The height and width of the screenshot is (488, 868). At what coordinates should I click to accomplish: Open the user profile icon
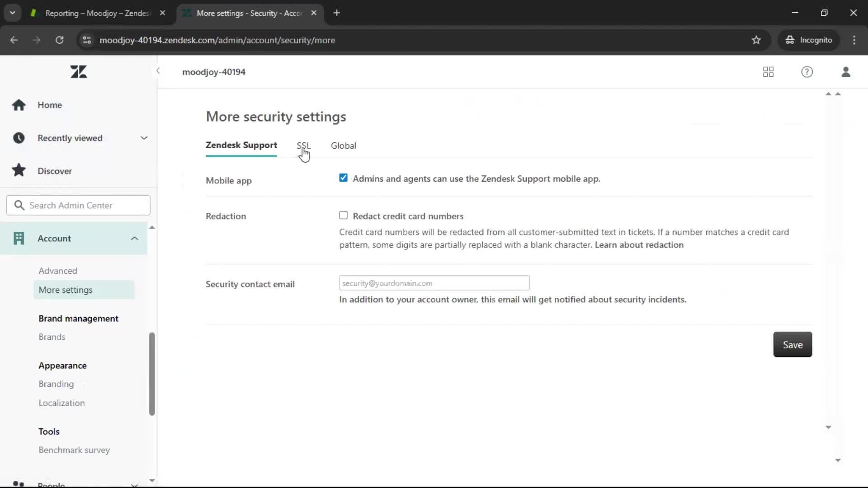pyautogui.click(x=846, y=72)
